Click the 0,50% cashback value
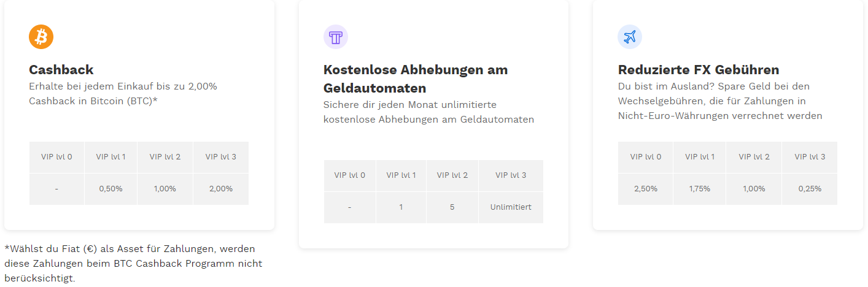 (111, 189)
